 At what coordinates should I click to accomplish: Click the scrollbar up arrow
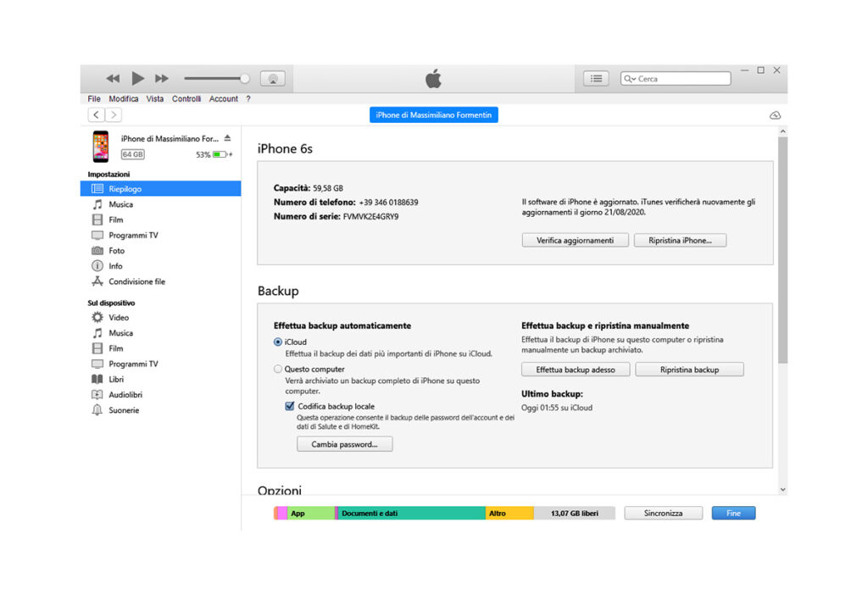click(x=782, y=131)
